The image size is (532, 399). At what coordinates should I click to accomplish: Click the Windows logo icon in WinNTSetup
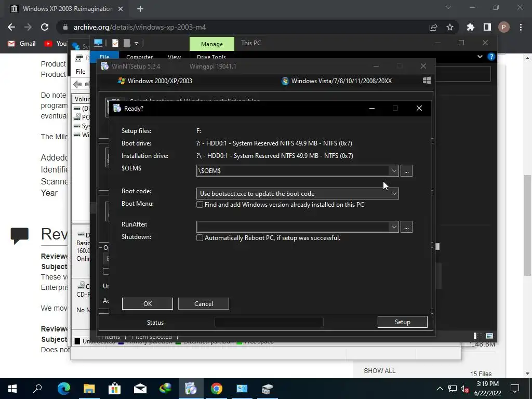[x=427, y=81]
